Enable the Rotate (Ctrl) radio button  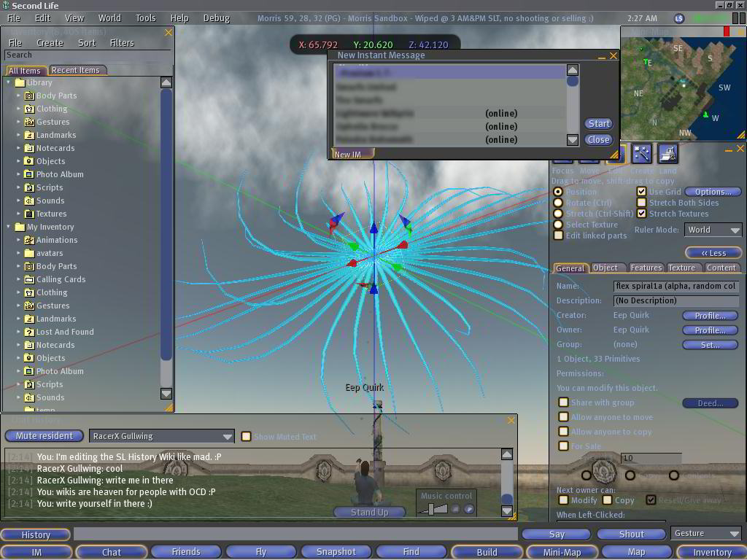pyautogui.click(x=558, y=203)
